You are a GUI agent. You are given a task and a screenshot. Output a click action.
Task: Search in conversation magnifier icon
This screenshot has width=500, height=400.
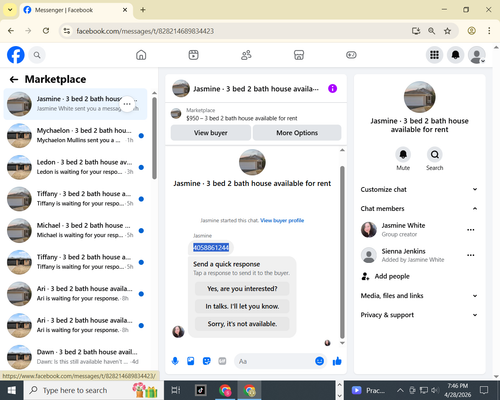point(434,154)
